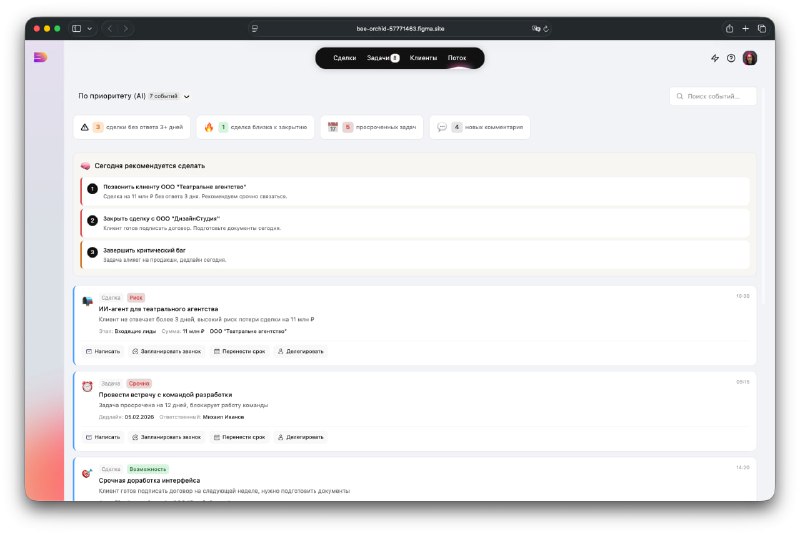Open a new Safari tab with plus icon

(x=745, y=29)
